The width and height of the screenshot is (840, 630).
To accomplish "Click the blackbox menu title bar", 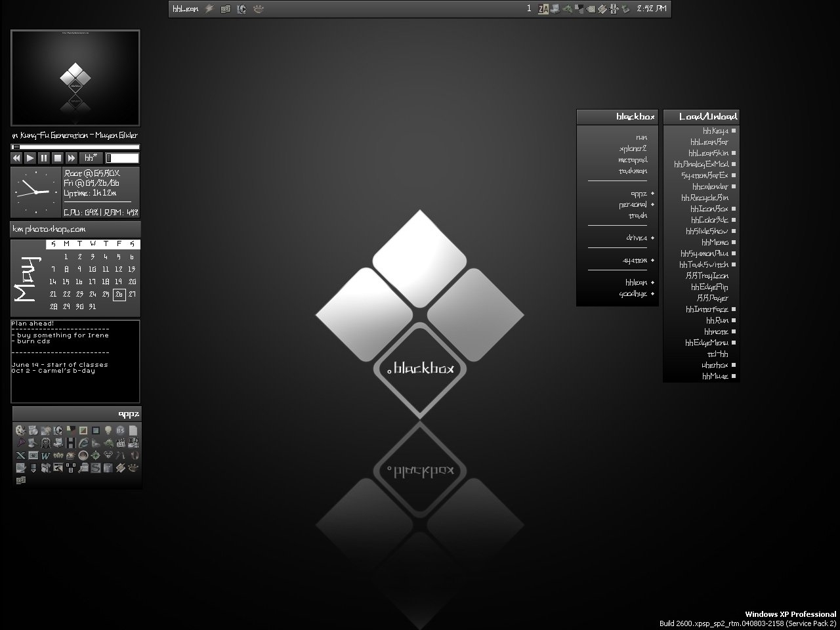I will click(x=618, y=117).
